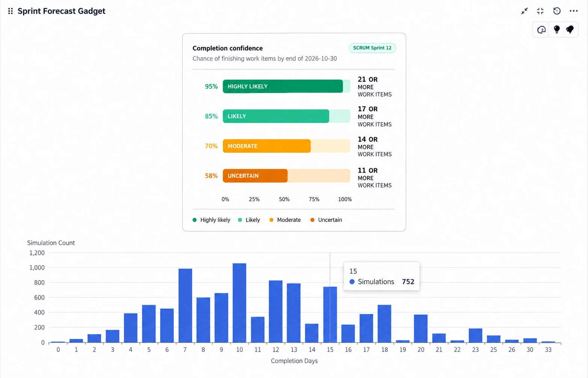Exit full screen using the corner-brackets icon
Image resolution: width=588 pixels, height=378 pixels.
(540, 11)
